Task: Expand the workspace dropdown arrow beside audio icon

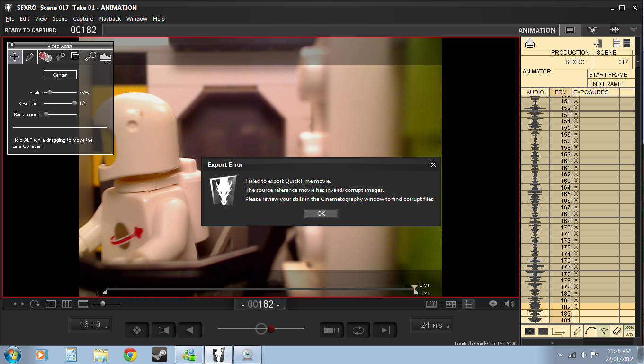Action: click(634, 30)
